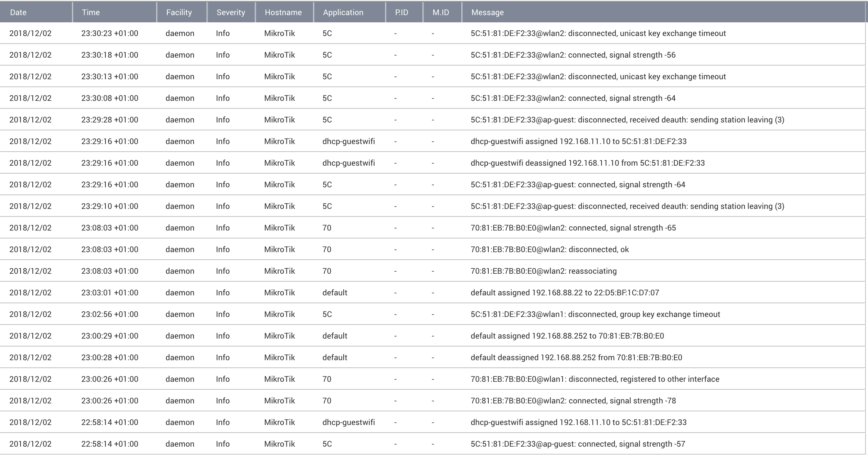Sort by the Message column header
This screenshot has width=868, height=456.
(664, 12)
